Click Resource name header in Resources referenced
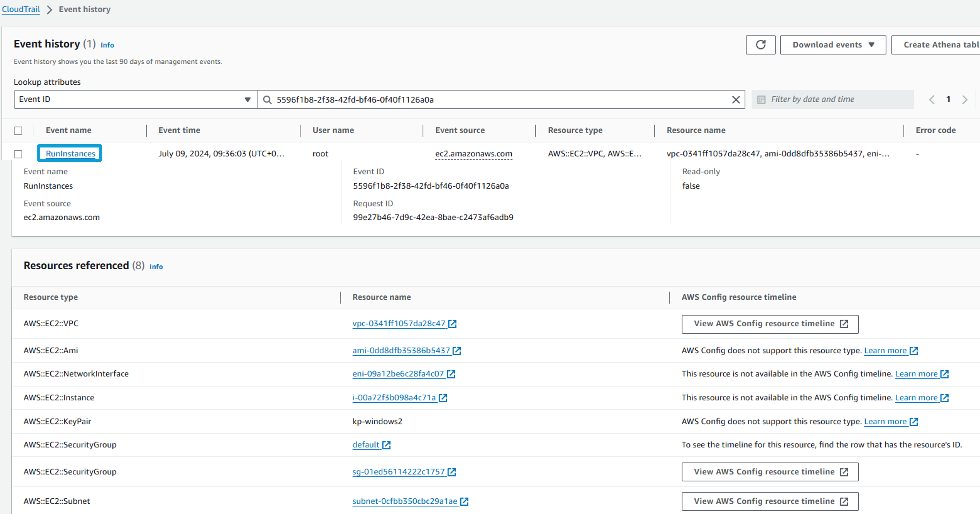Viewport: 980px width, 514px height. (382, 297)
